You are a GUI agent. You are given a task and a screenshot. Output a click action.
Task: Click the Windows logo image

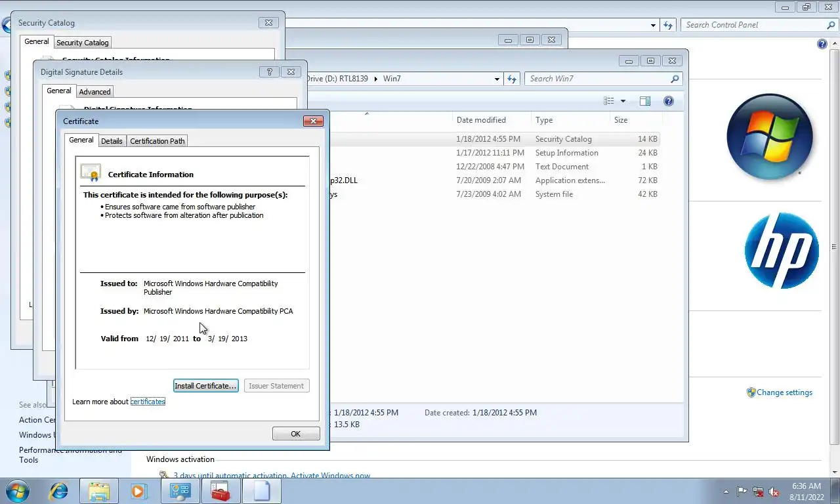(x=770, y=136)
